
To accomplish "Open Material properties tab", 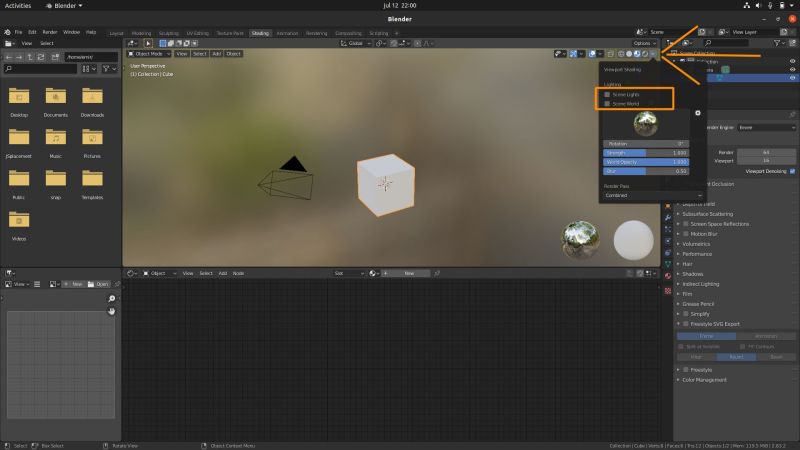I will (668, 276).
